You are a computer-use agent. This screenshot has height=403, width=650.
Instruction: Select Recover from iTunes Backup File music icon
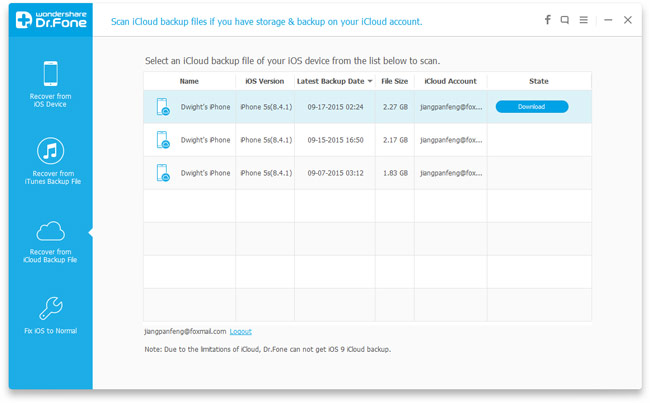point(51,151)
